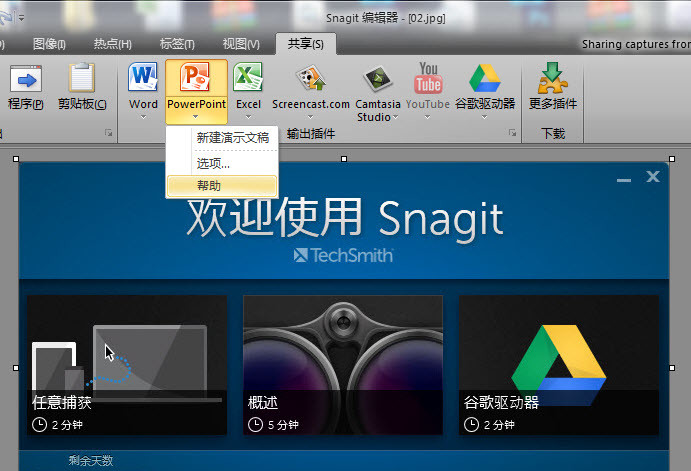Close the Snagit welcome window
The image size is (691, 471).
click(x=653, y=177)
